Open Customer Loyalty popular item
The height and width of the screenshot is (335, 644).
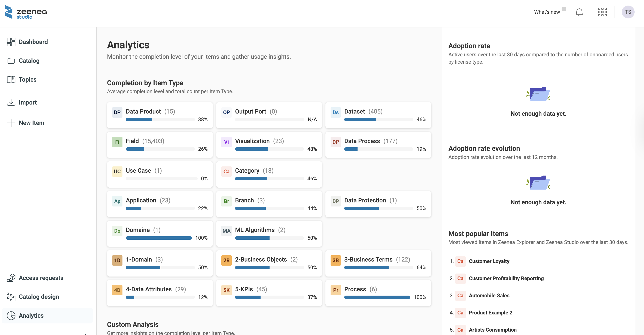[x=489, y=261]
